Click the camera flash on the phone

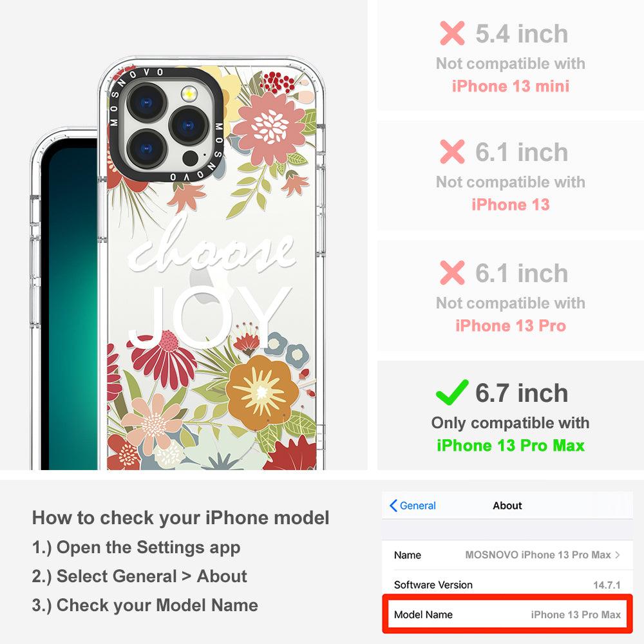pos(189,95)
